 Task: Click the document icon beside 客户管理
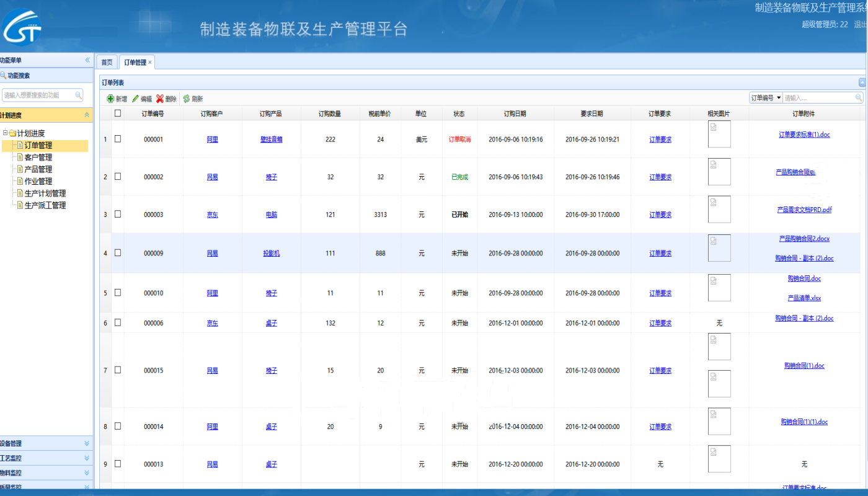coord(20,157)
